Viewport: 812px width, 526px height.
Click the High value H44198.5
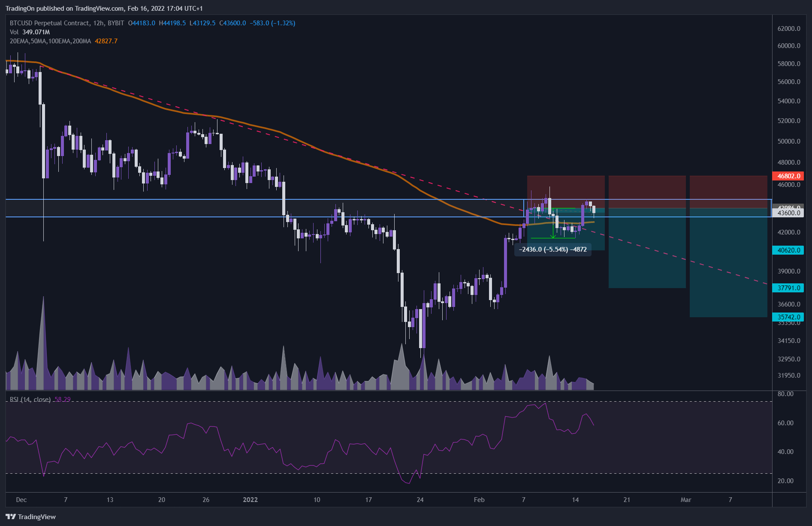172,23
